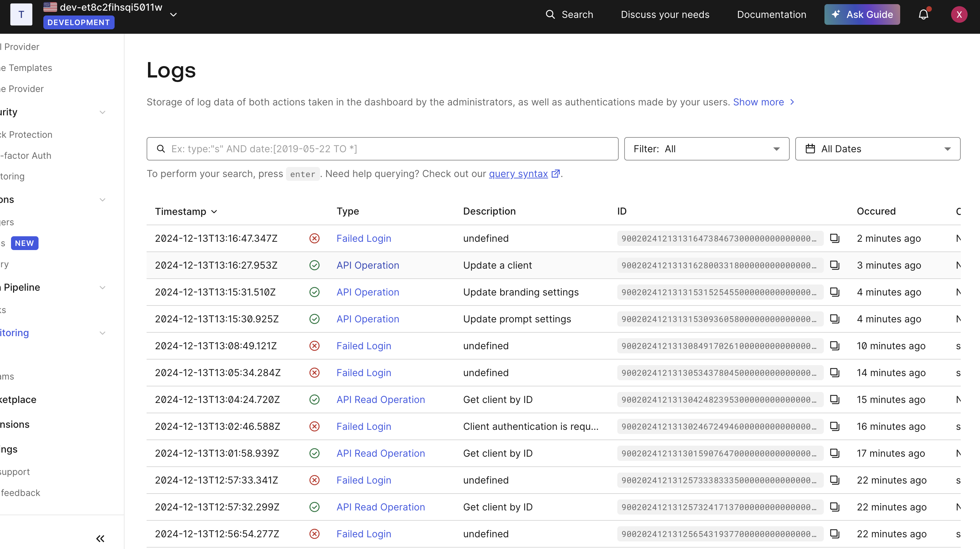Open the query syntax link
The width and height of the screenshot is (980, 549).
(x=518, y=174)
